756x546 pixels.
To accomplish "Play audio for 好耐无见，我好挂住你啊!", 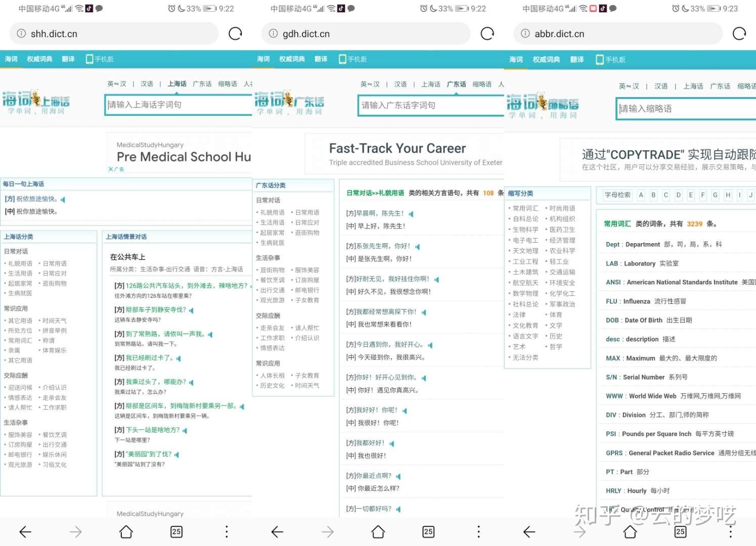I will click(436, 280).
